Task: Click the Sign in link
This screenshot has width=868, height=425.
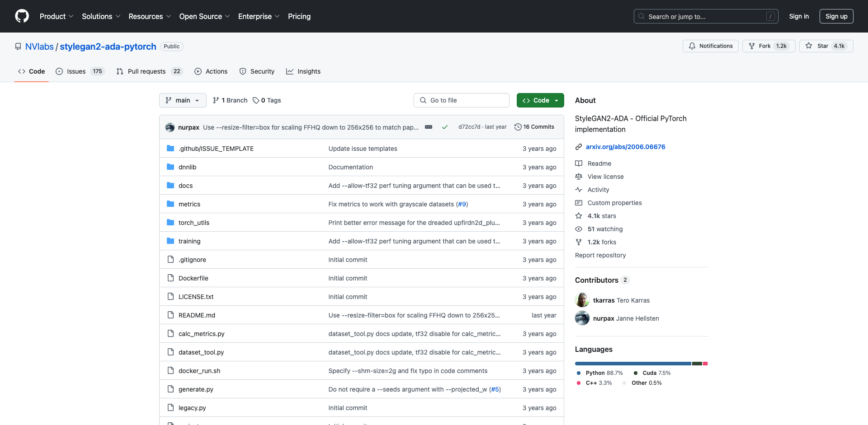Action: pos(799,16)
